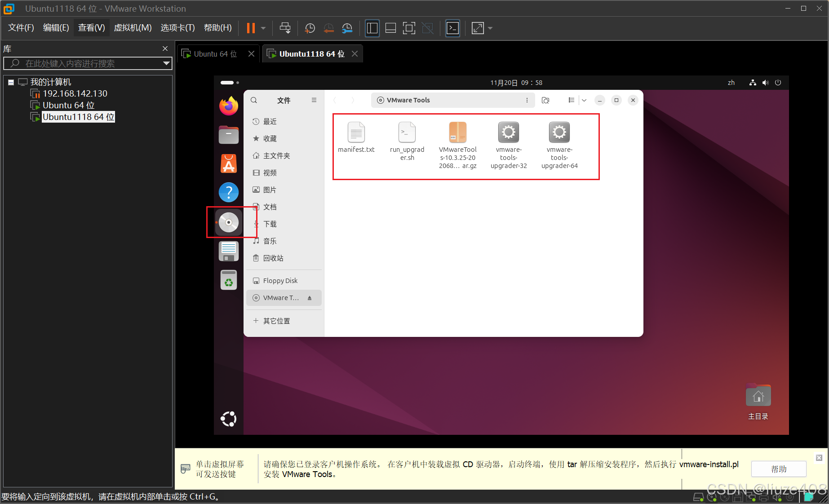The width and height of the screenshot is (829, 504).
Task: Close the Ubuntu1118 64 位 tab
Action: [x=355, y=54]
